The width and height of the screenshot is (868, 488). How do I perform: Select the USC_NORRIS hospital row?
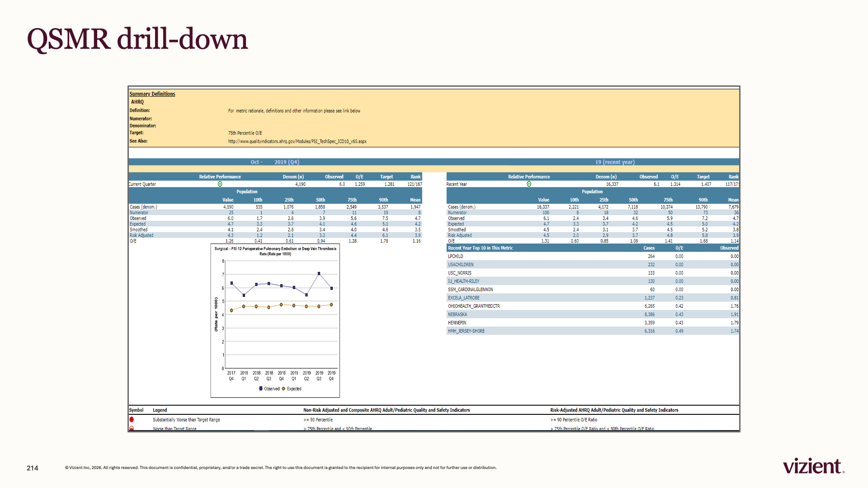pyautogui.click(x=593, y=273)
